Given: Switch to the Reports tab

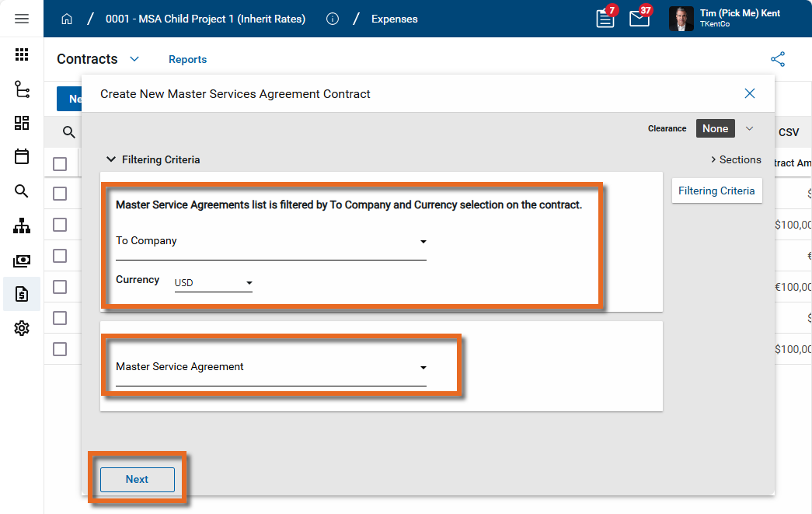Looking at the screenshot, I should click(187, 59).
